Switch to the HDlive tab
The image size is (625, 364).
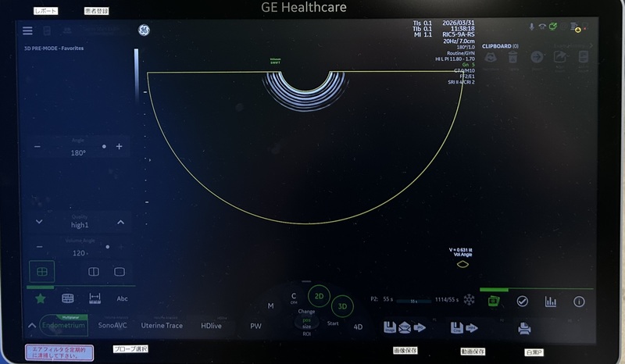point(212,325)
